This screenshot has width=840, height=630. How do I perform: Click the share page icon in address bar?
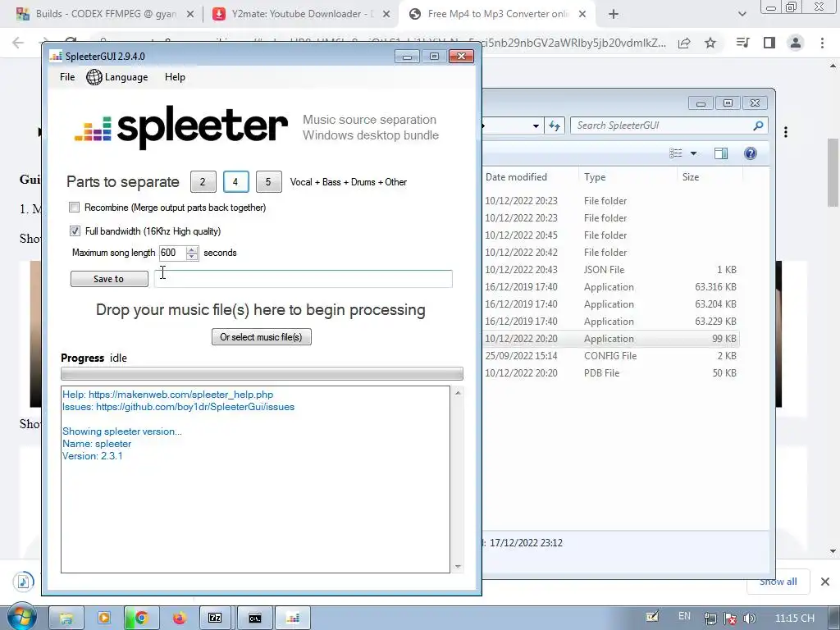point(684,43)
